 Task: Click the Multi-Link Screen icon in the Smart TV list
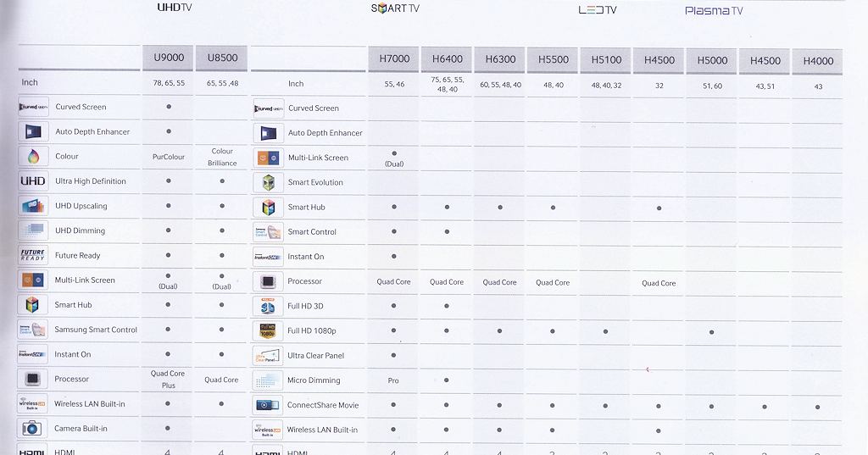click(269, 158)
